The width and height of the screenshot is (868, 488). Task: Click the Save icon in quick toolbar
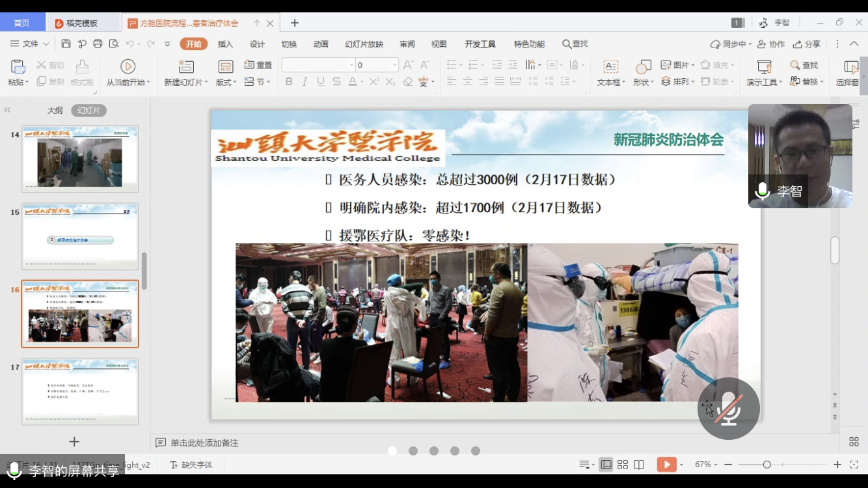(66, 44)
